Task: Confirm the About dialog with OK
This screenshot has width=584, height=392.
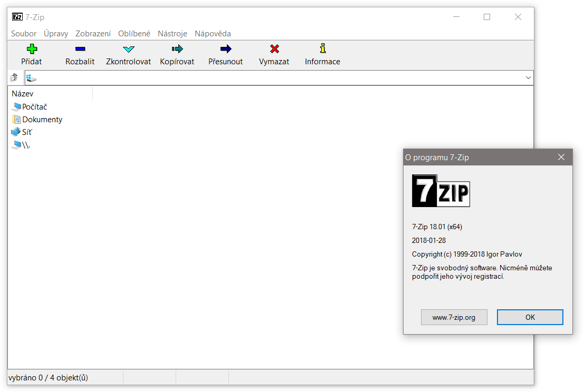Action: pos(530,317)
